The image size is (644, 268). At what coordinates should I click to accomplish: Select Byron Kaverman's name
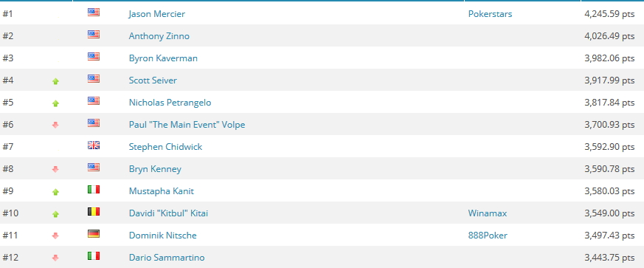click(x=163, y=58)
